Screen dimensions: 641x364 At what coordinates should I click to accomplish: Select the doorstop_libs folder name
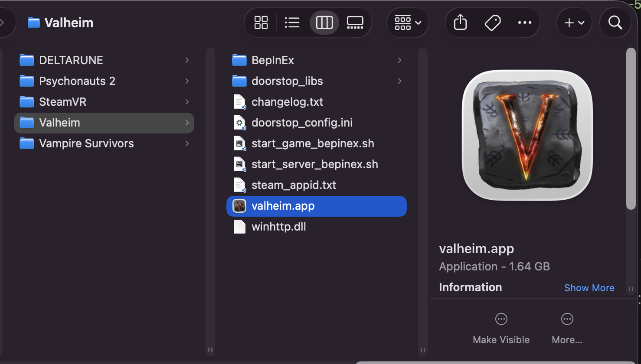(287, 81)
